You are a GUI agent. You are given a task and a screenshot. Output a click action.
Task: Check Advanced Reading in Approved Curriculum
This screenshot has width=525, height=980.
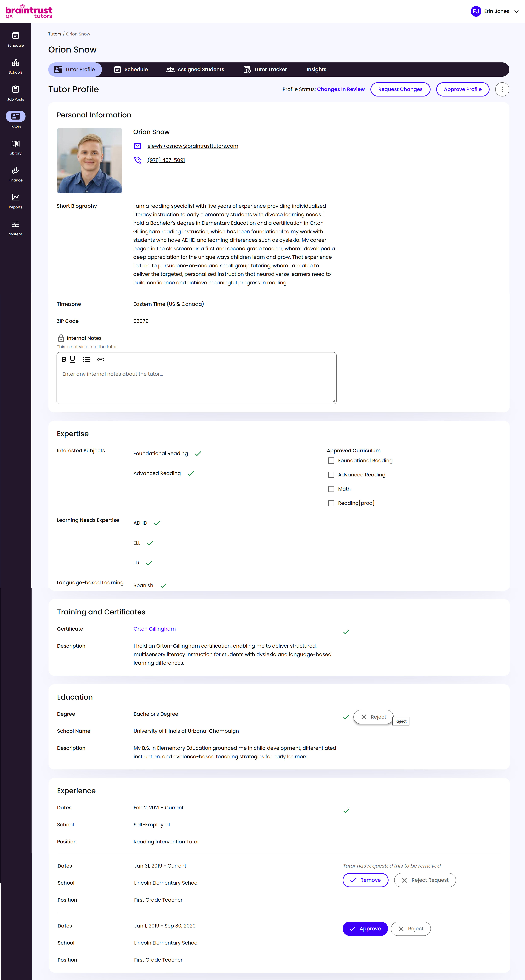[x=331, y=475]
